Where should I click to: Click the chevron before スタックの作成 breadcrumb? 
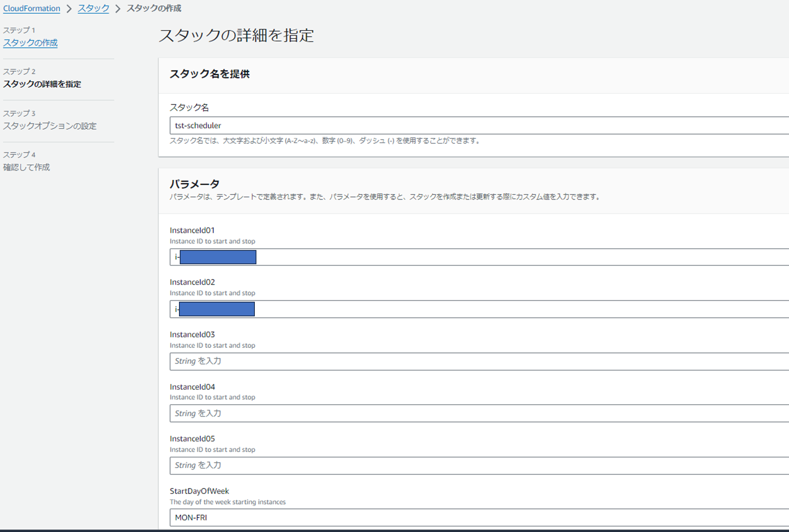pyautogui.click(x=118, y=9)
